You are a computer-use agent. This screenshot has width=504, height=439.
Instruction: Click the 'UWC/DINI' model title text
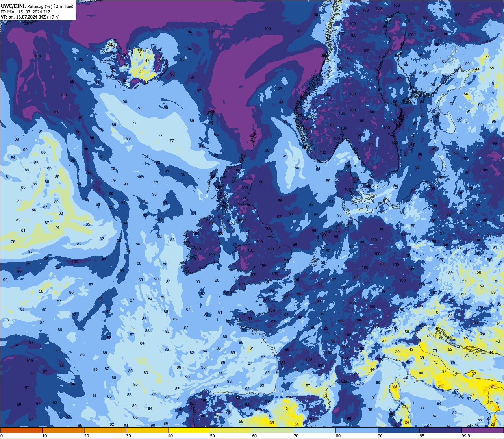[x=12, y=5]
